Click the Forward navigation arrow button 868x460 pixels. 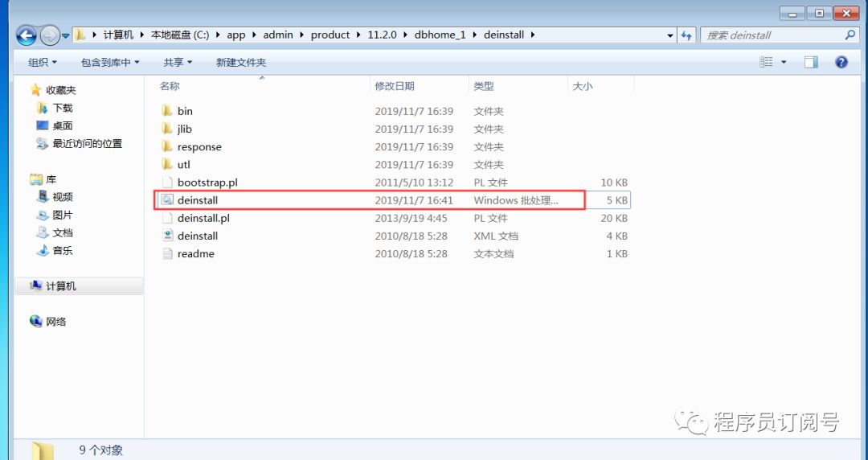point(50,35)
